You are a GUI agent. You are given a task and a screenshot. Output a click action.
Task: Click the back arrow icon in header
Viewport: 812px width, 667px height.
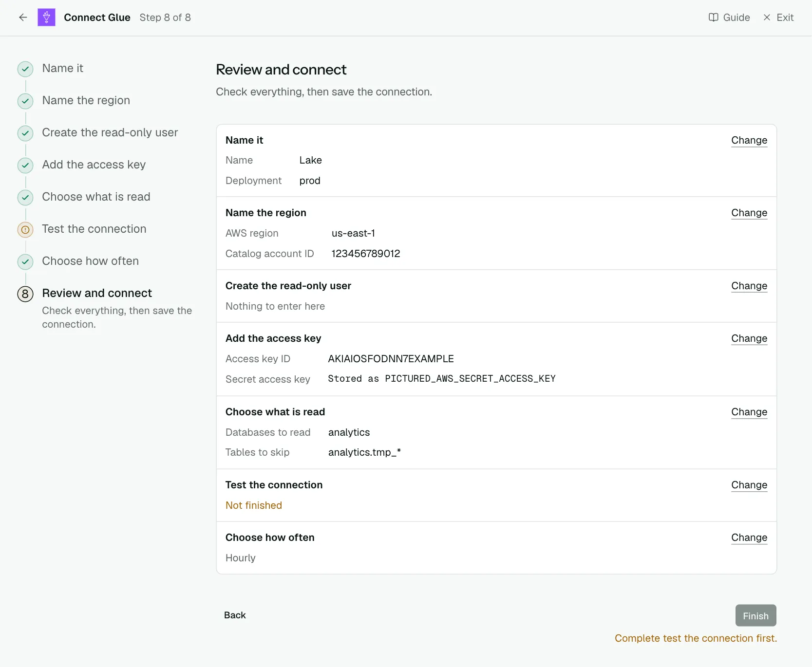23,18
